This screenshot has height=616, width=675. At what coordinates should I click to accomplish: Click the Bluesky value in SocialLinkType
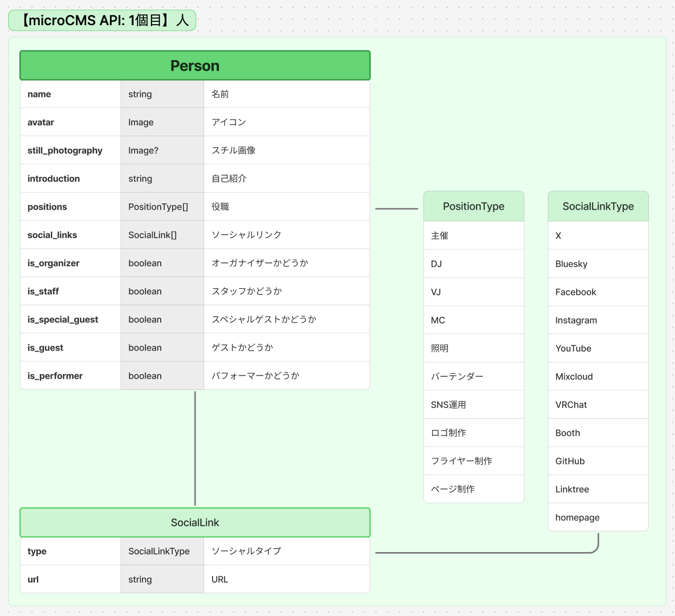click(x=598, y=263)
